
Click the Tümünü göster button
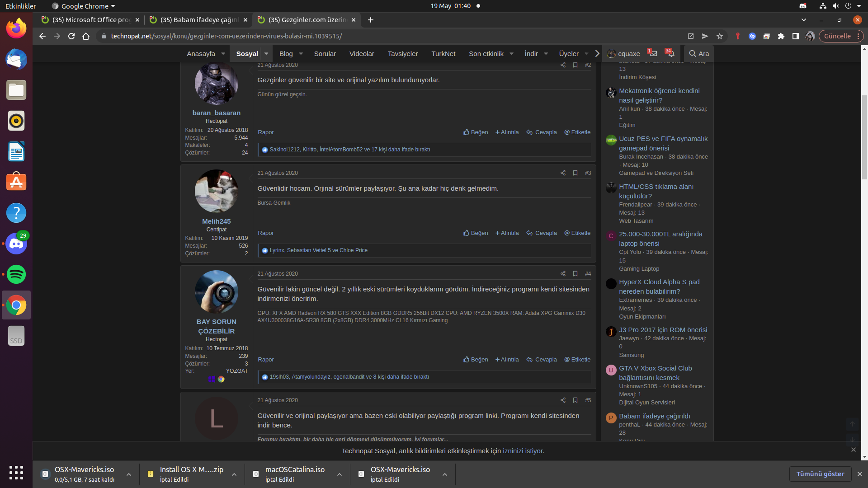click(x=820, y=474)
